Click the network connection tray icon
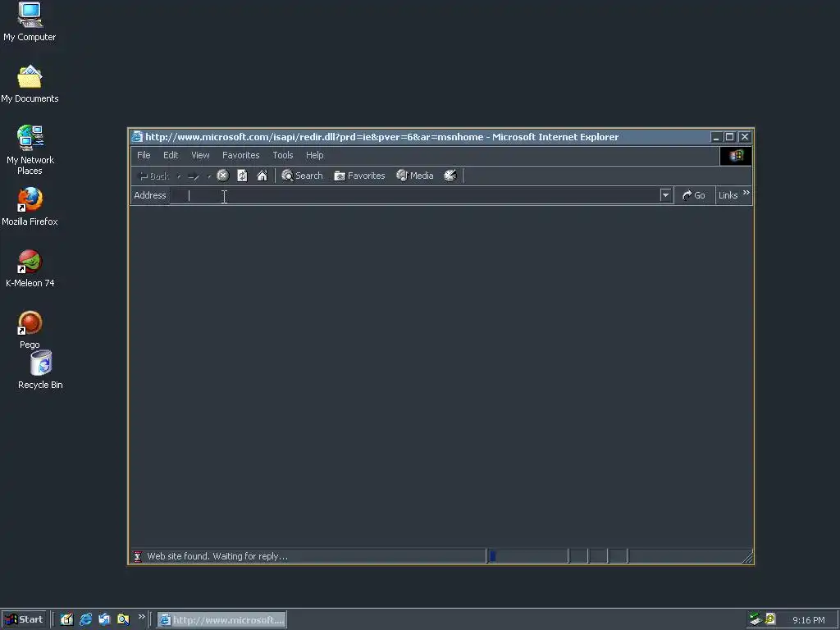 [x=756, y=619]
